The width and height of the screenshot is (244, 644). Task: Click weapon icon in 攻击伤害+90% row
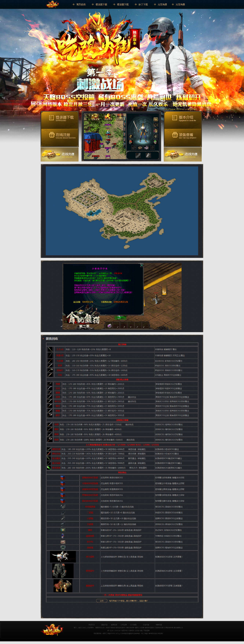[x=50, y=424]
